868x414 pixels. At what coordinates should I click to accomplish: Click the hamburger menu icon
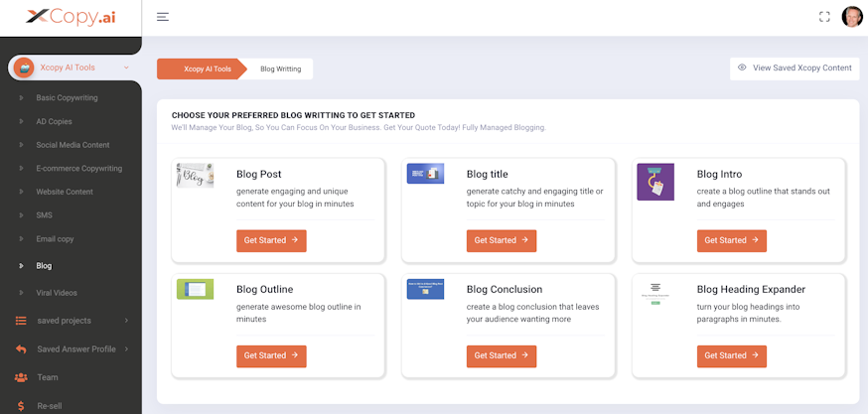point(163,17)
